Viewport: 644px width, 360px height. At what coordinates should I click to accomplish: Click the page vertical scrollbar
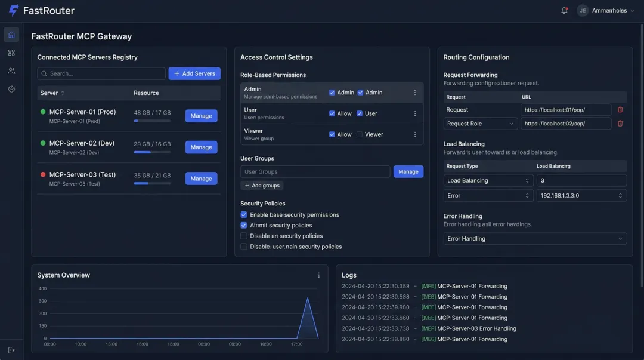pyautogui.click(x=642, y=156)
